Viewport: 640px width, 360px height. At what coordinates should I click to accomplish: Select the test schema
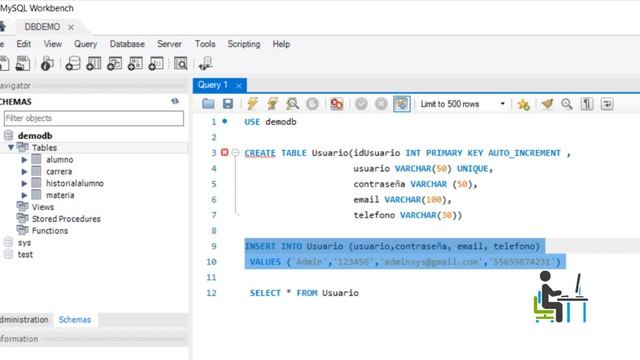click(25, 255)
